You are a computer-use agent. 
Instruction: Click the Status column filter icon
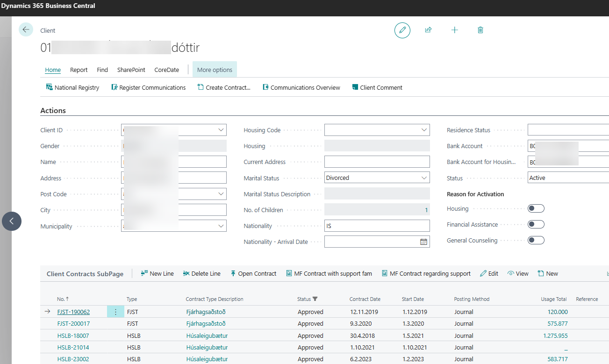[x=315, y=299]
